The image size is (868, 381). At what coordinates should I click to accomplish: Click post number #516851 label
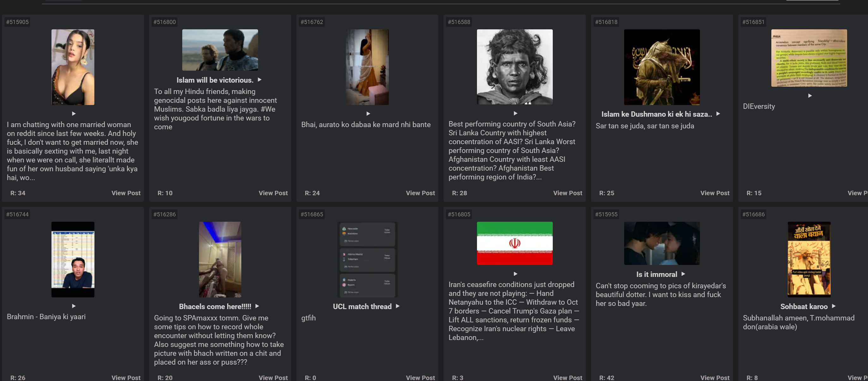753,22
